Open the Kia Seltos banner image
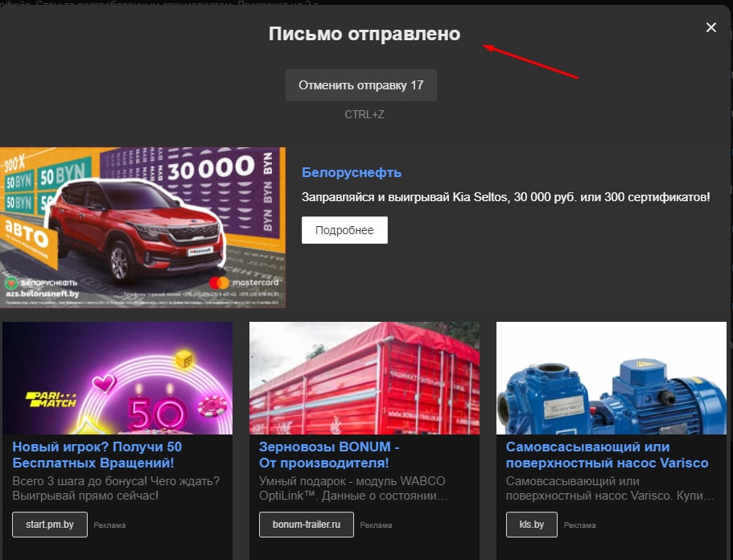This screenshot has width=733, height=560. pos(142,228)
